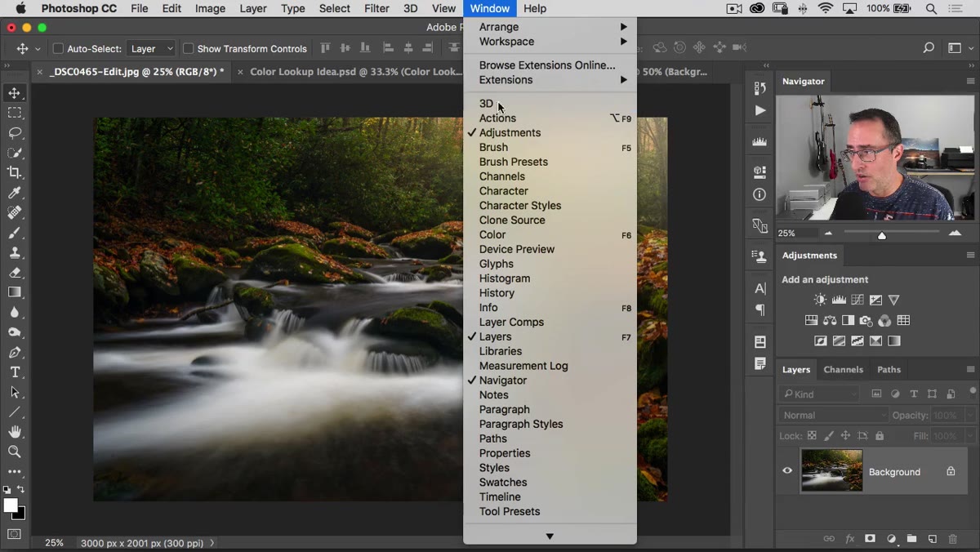Viewport: 980px width, 552px height.
Task: Toggle Quick Mask mode
Action: pyautogui.click(x=15, y=534)
